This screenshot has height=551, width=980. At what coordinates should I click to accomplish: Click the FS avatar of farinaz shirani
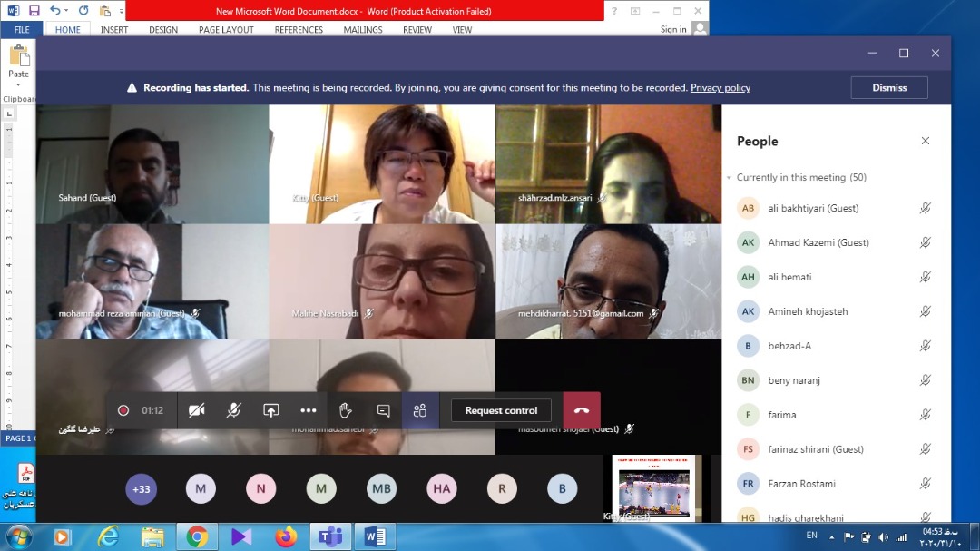[x=748, y=448]
